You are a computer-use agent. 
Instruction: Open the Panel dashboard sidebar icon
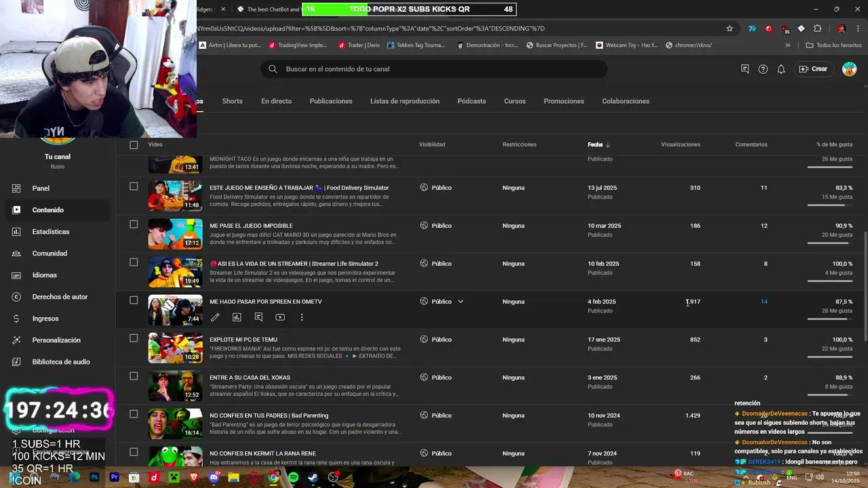(16, 188)
